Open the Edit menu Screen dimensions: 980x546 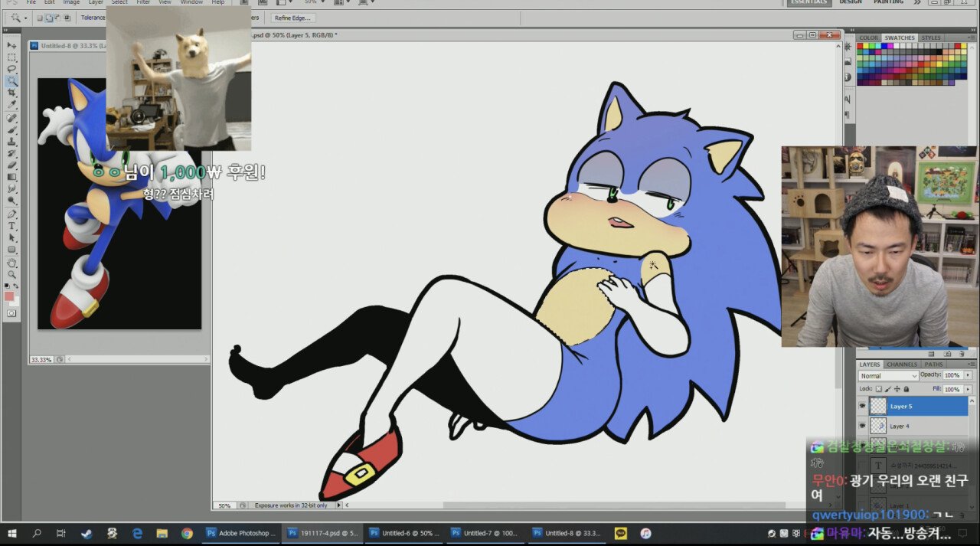pyautogui.click(x=50, y=2)
